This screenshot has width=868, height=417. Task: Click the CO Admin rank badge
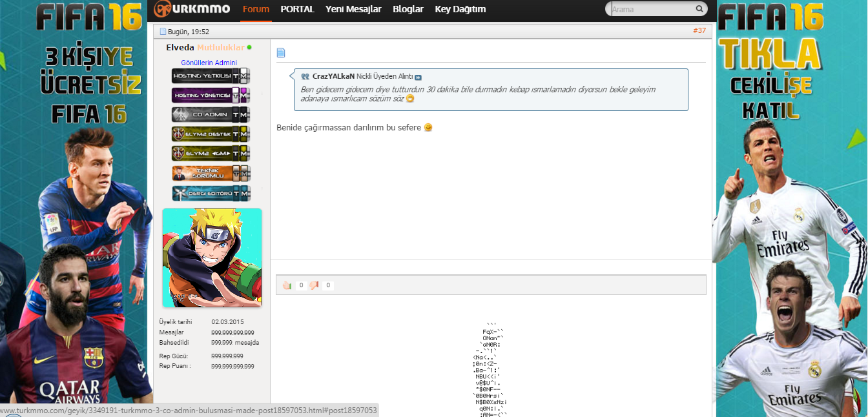click(x=211, y=115)
